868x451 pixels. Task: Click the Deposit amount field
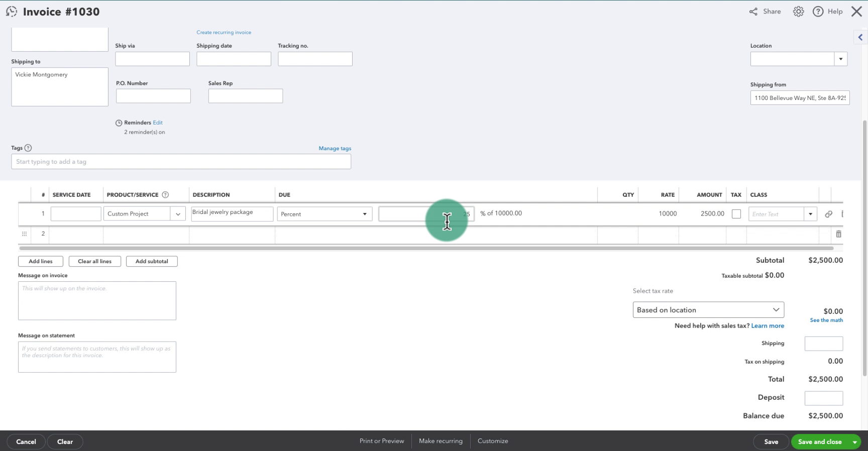pyautogui.click(x=824, y=398)
